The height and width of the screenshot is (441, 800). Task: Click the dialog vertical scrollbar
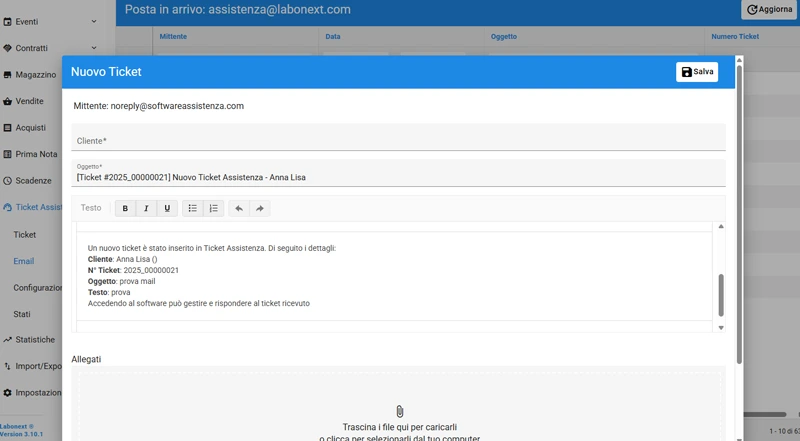coord(739,214)
